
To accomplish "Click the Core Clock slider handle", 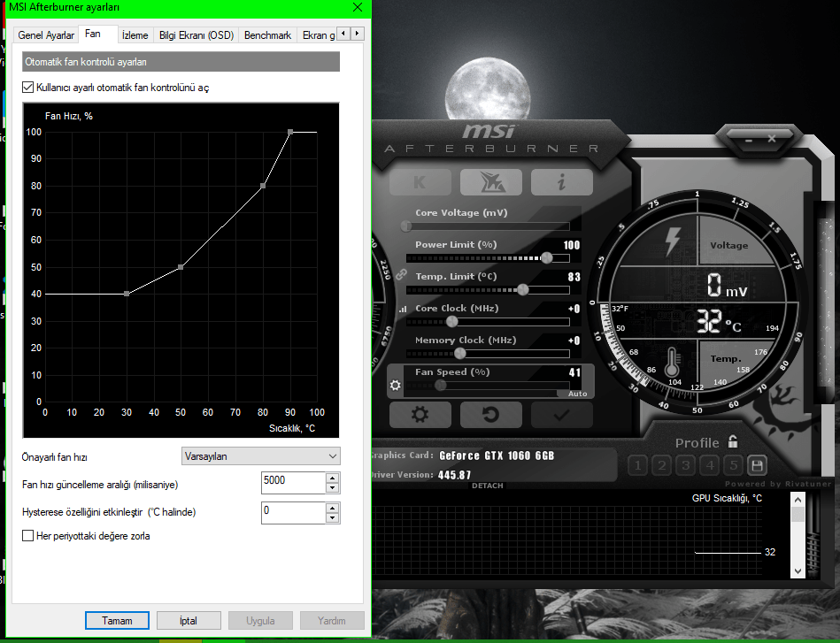I will [x=451, y=321].
